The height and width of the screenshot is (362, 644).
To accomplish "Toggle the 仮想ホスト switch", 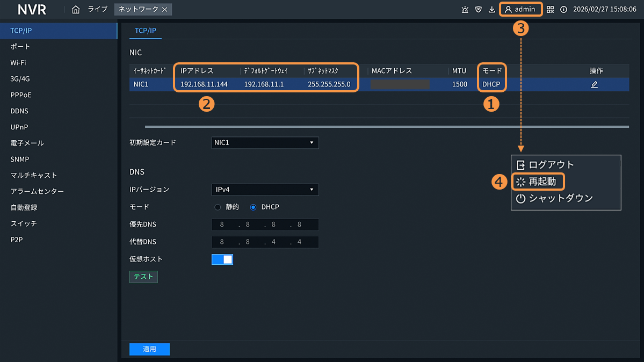I will pos(222,259).
